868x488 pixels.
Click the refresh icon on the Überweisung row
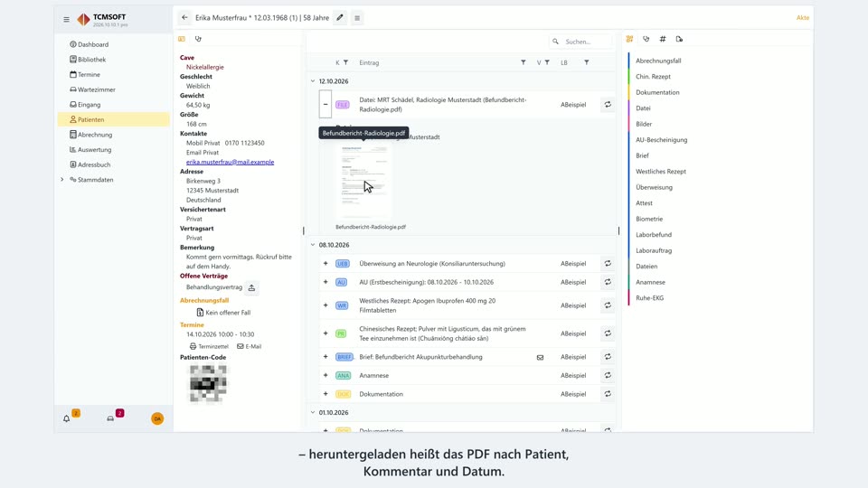click(608, 264)
